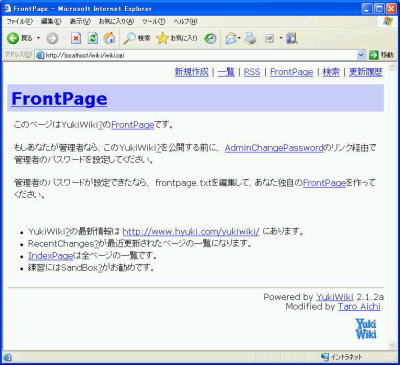Click the address URL input field

[196, 55]
